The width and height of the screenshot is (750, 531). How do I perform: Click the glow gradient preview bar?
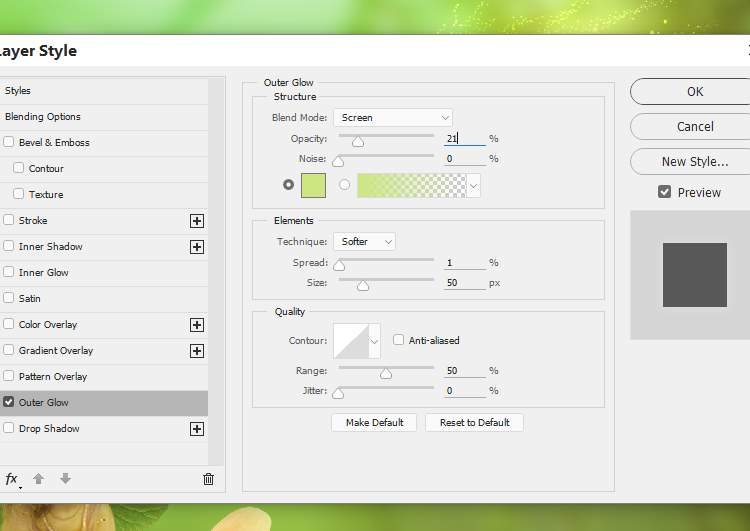tap(412, 186)
